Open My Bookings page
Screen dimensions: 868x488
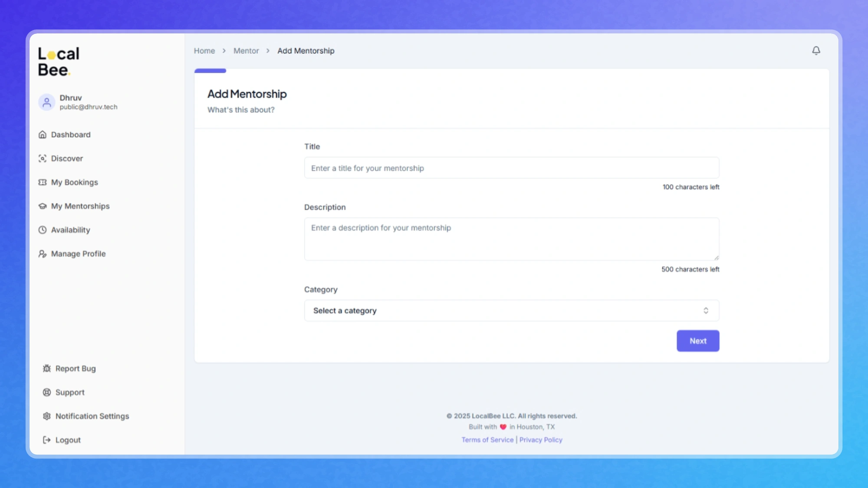[75, 182]
